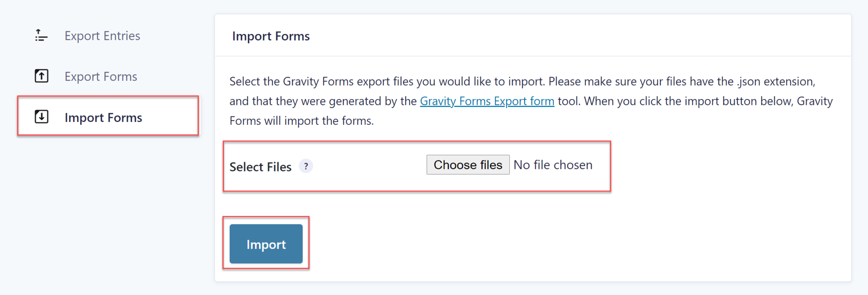Viewport: 868px width, 295px height.
Task: Click the Select Files label
Action: click(261, 166)
